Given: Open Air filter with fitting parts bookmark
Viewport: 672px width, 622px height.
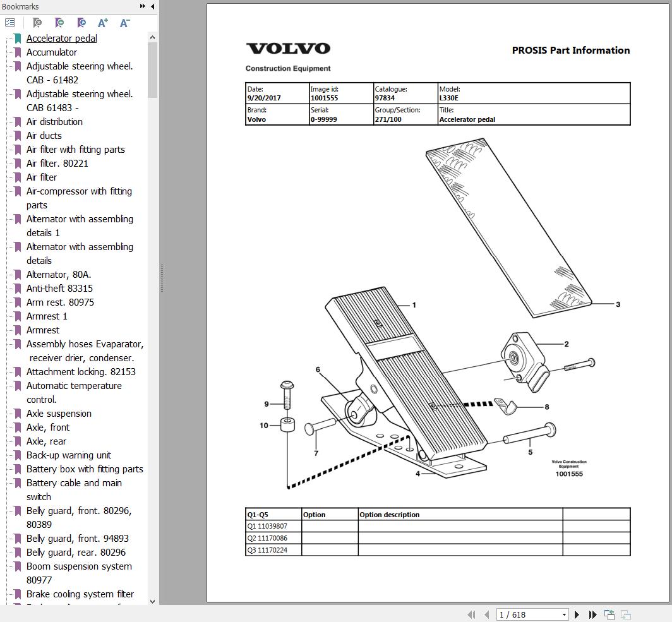Looking at the screenshot, I should [75, 150].
